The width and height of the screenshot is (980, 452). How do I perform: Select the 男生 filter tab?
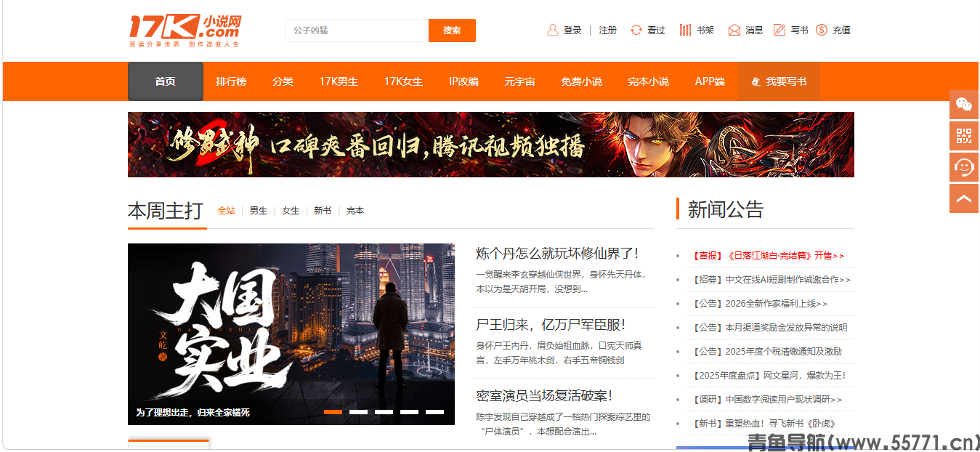coord(259,211)
